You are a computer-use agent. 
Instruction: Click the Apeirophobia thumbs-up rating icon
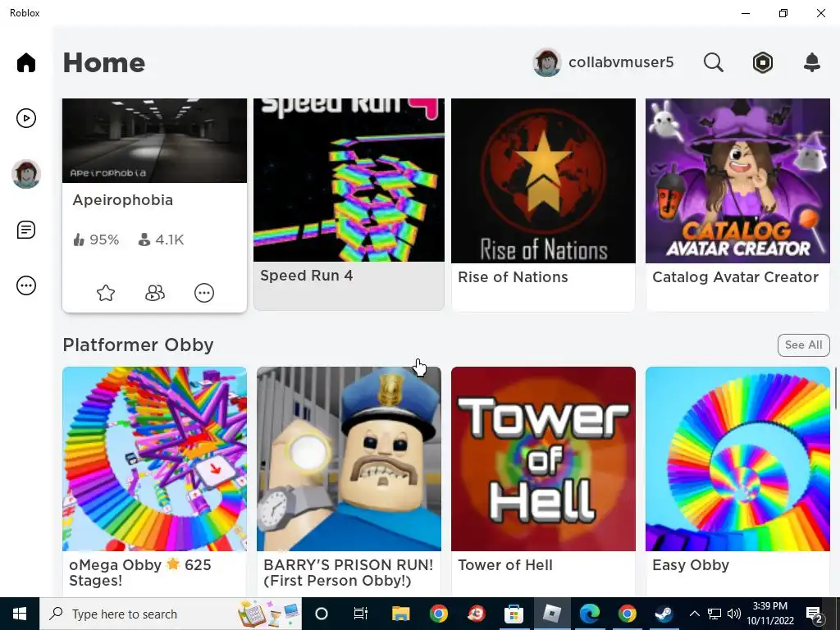(79, 240)
